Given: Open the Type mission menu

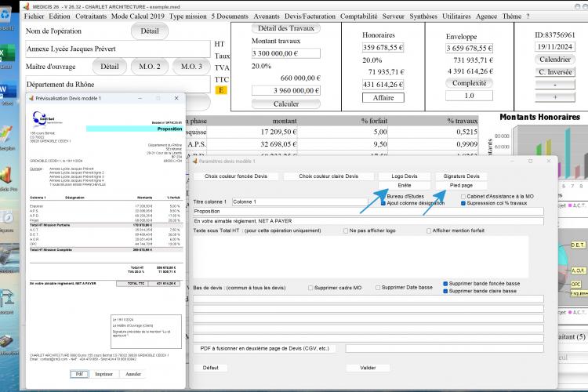Looking at the screenshot, I should [x=188, y=16].
